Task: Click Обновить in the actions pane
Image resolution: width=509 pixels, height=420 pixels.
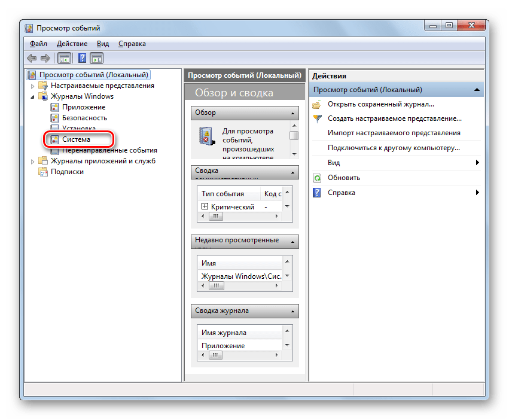Action: (x=343, y=178)
